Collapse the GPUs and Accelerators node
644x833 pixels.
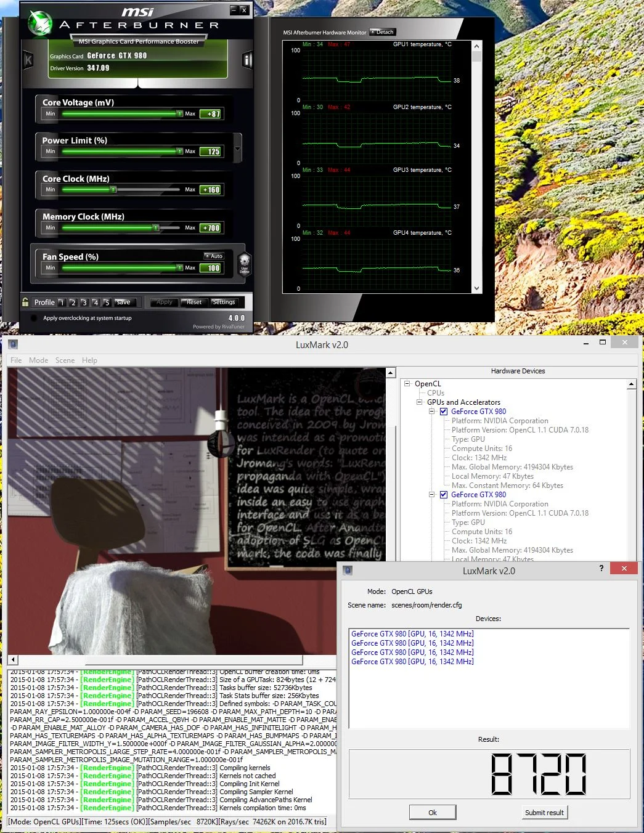[x=420, y=402]
